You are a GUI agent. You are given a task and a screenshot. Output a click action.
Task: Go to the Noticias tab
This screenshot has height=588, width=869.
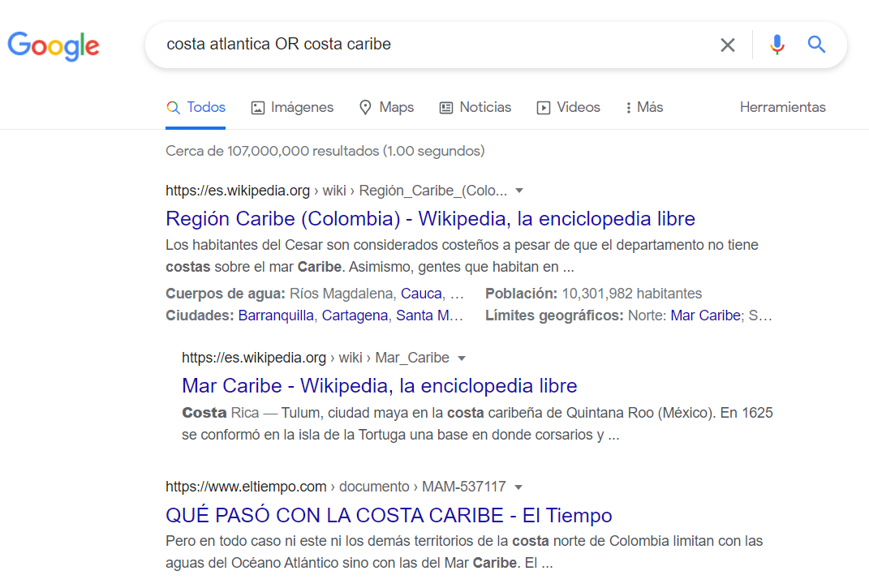(475, 108)
